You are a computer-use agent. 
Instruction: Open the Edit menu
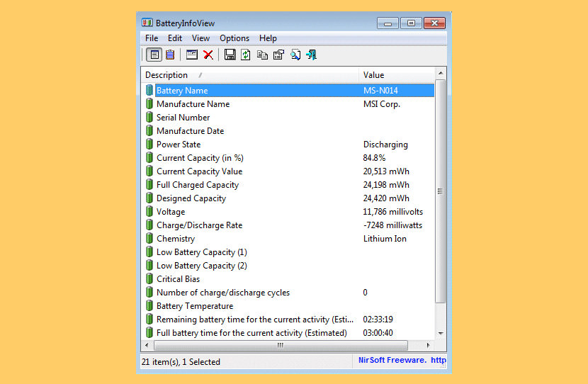click(175, 38)
